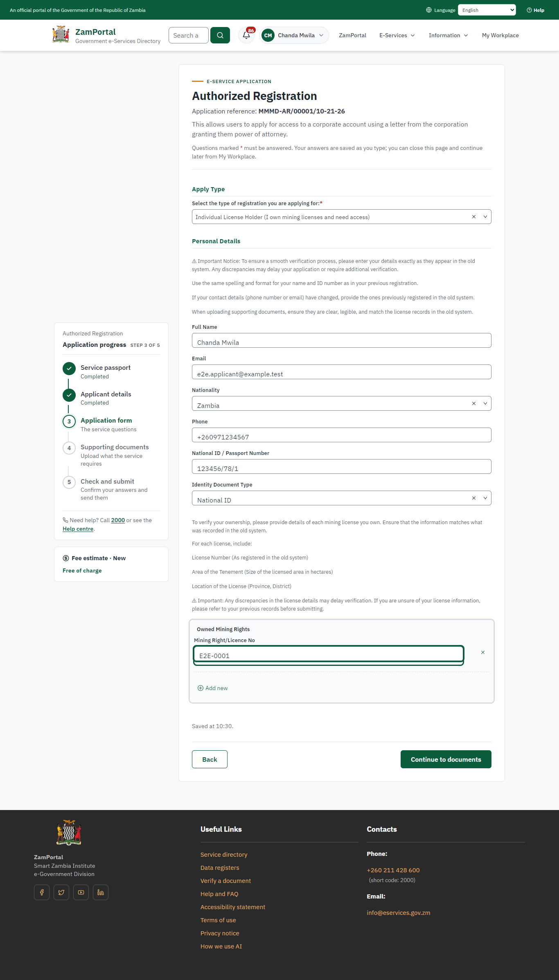Click the Facebook icon in footer
This screenshot has height=980, width=559.
42,892
